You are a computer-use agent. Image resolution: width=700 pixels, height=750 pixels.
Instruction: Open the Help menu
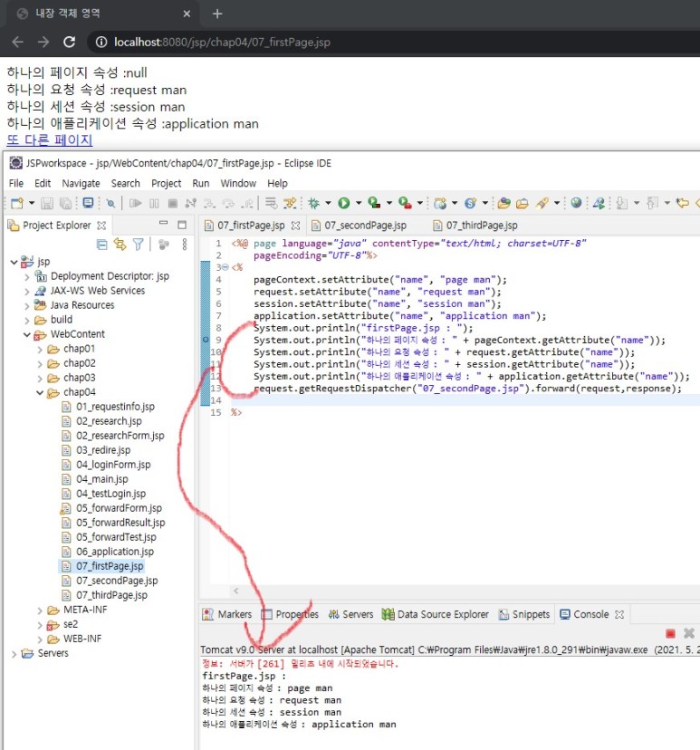coord(277,183)
